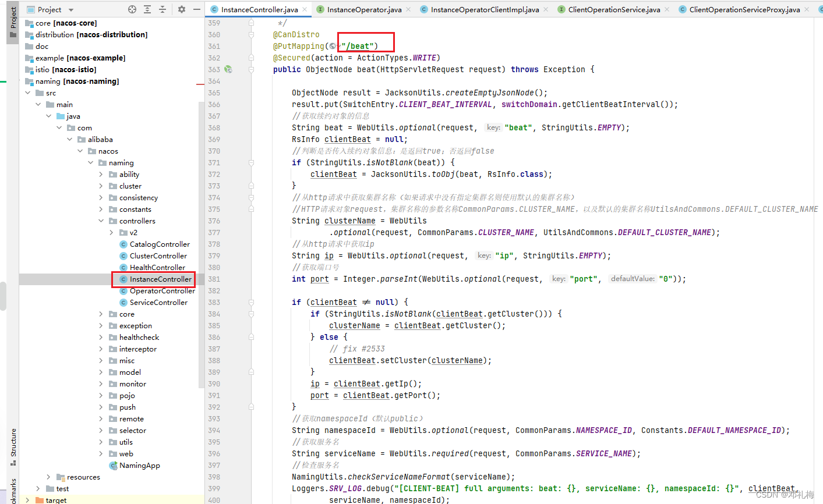The image size is (823, 504).
Task: Open the Project view mode dropdown
Action: pyautogui.click(x=71, y=10)
